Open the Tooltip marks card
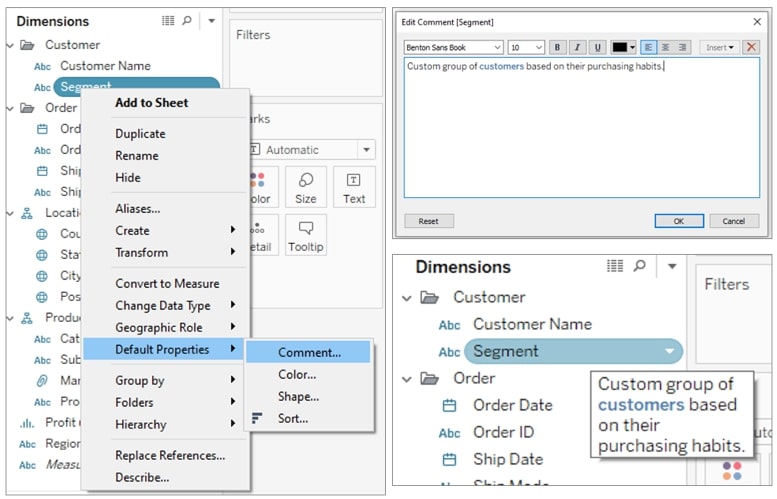This screenshot has height=499, width=777. [306, 235]
